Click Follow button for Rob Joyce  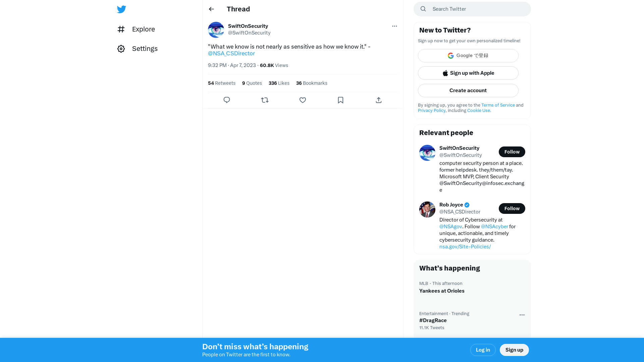pyautogui.click(x=512, y=208)
